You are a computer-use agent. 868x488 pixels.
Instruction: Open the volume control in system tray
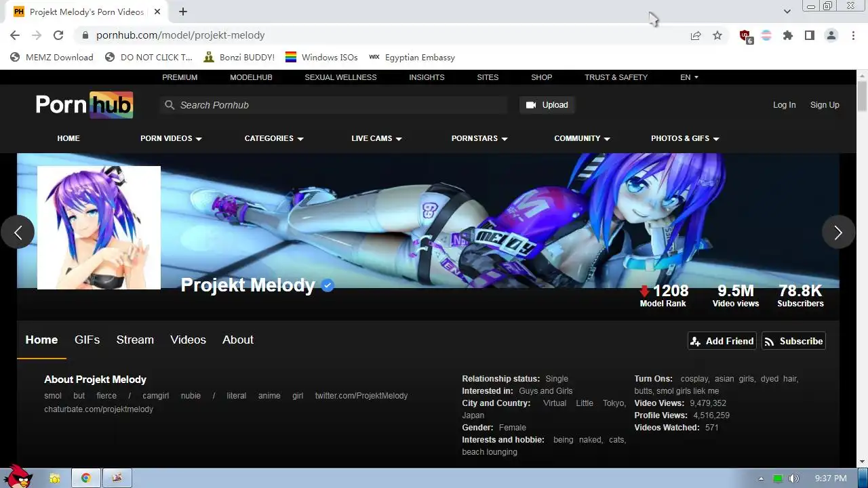click(793, 479)
